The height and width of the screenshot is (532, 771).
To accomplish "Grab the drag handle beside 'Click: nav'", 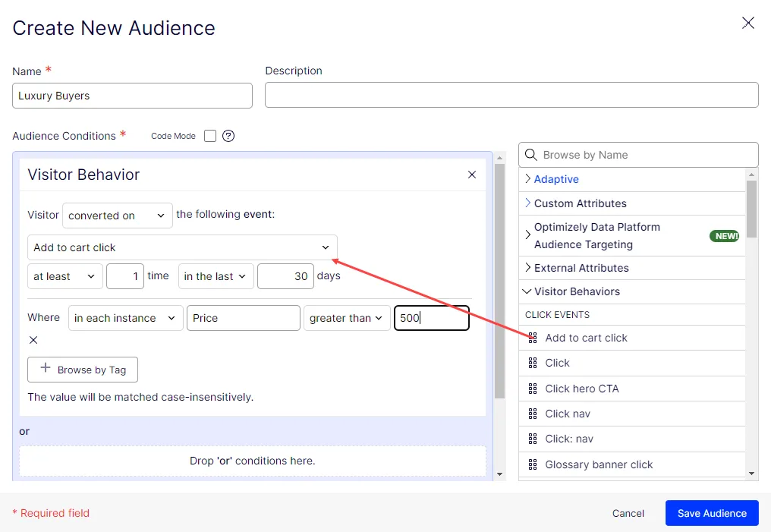I will [x=533, y=439].
